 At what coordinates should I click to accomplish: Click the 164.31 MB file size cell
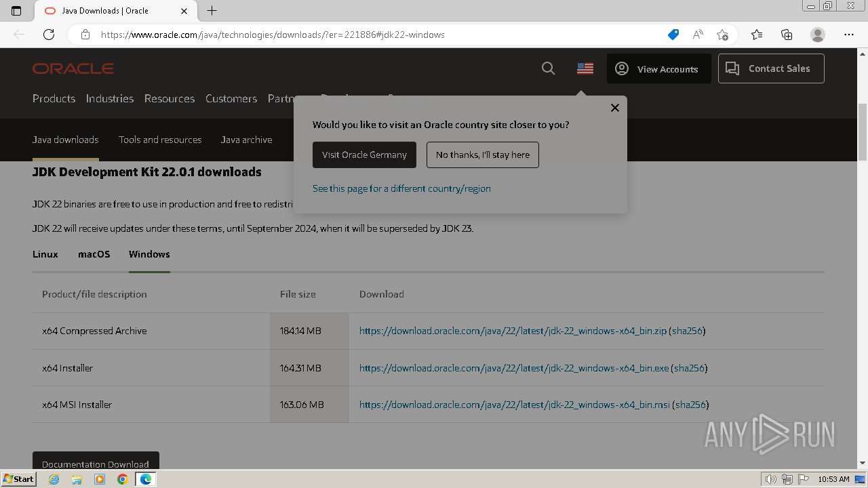tap(309, 368)
